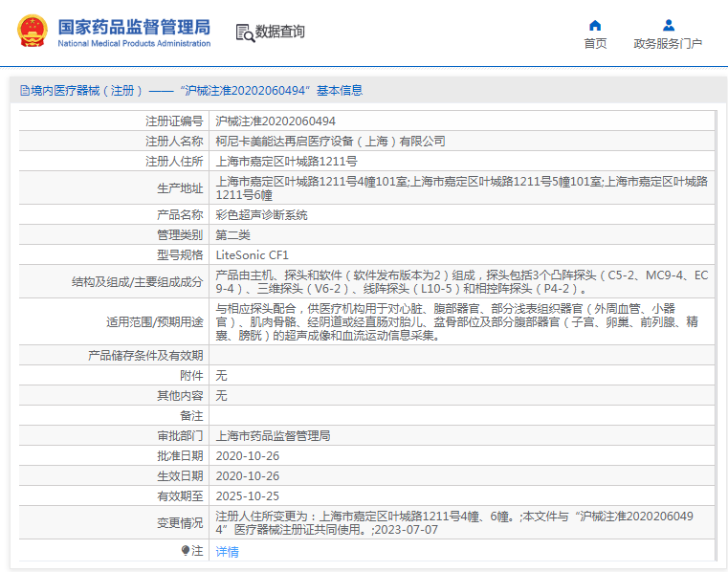Open the 详情 details link
This screenshot has height=572, width=728.
tap(227, 552)
